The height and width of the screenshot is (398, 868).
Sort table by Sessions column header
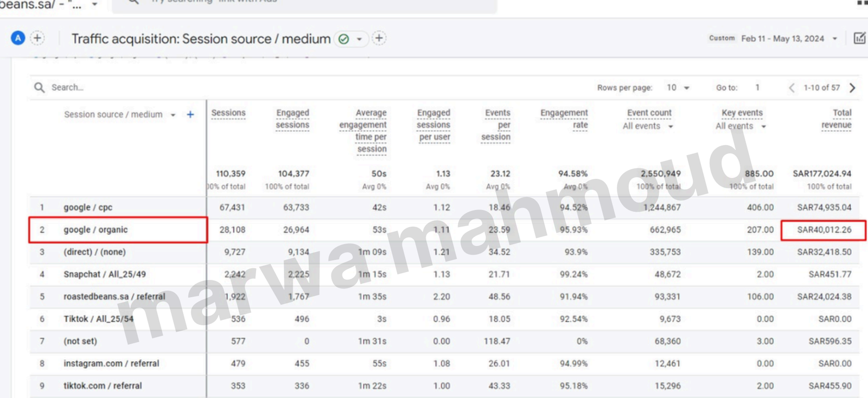(228, 113)
